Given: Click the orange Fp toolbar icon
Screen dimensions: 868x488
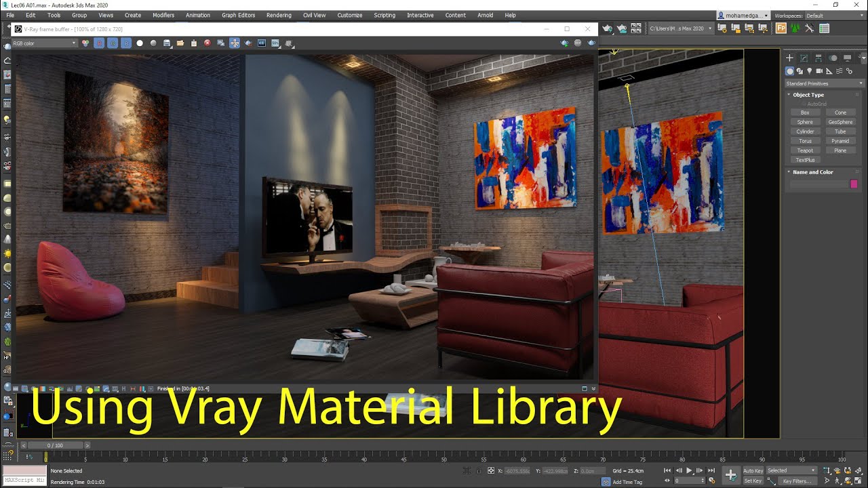Looking at the screenshot, I should pyautogui.click(x=781, y=28).
